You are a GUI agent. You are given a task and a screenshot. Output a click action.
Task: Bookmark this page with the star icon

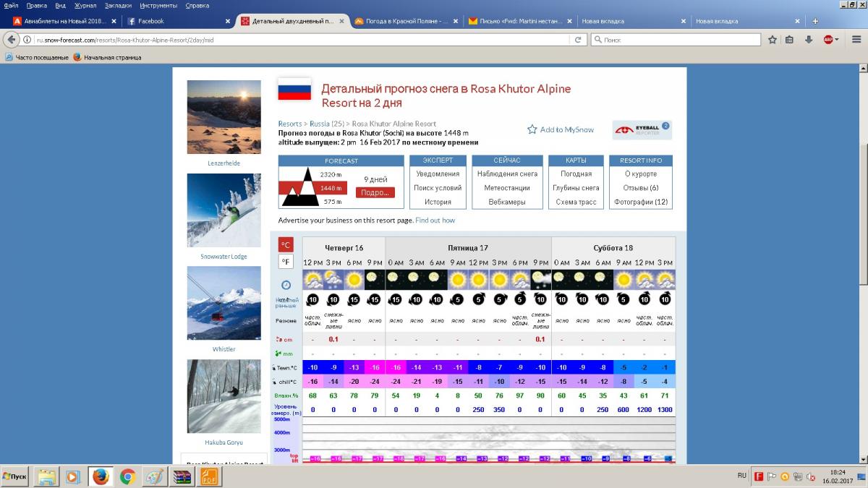772,40
